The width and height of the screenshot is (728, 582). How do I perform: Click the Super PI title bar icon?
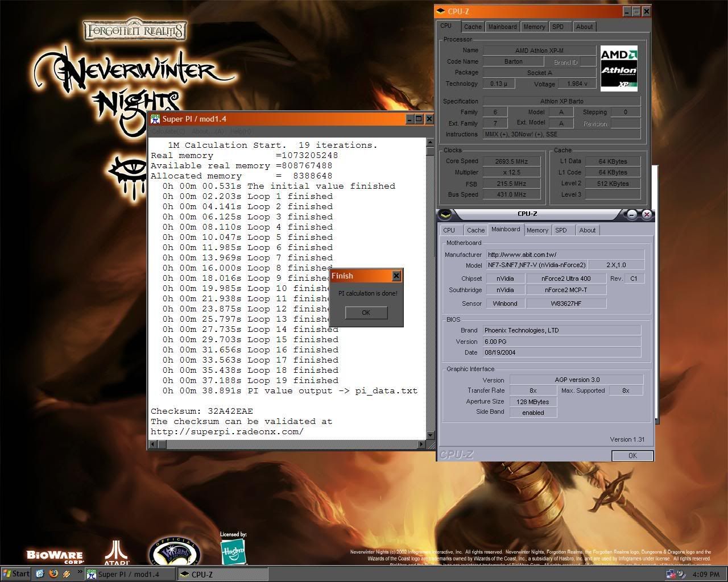tap(155, 119)
